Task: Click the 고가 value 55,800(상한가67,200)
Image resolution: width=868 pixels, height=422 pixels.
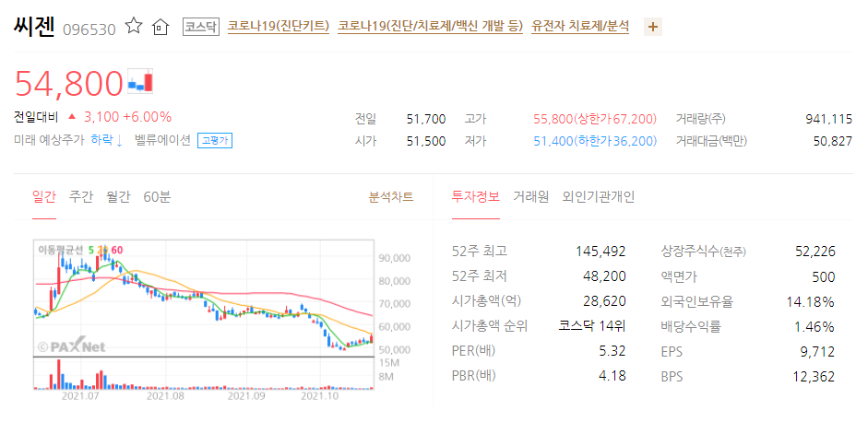Action: [x=595, y=118]
